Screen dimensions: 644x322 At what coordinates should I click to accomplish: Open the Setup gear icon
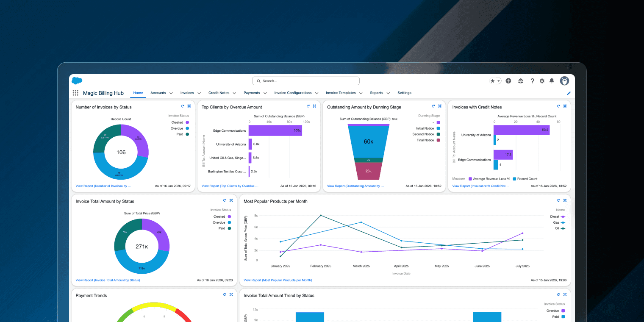coord(542,81)
